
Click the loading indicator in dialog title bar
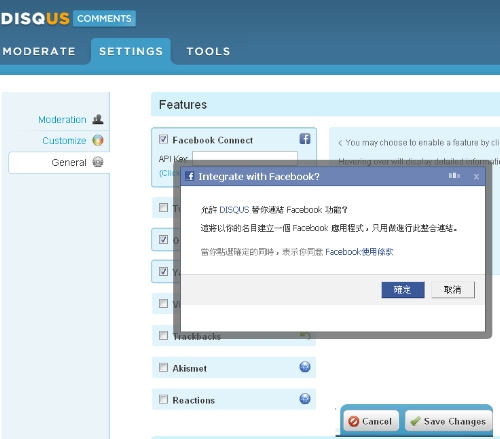tap(454, 176)
